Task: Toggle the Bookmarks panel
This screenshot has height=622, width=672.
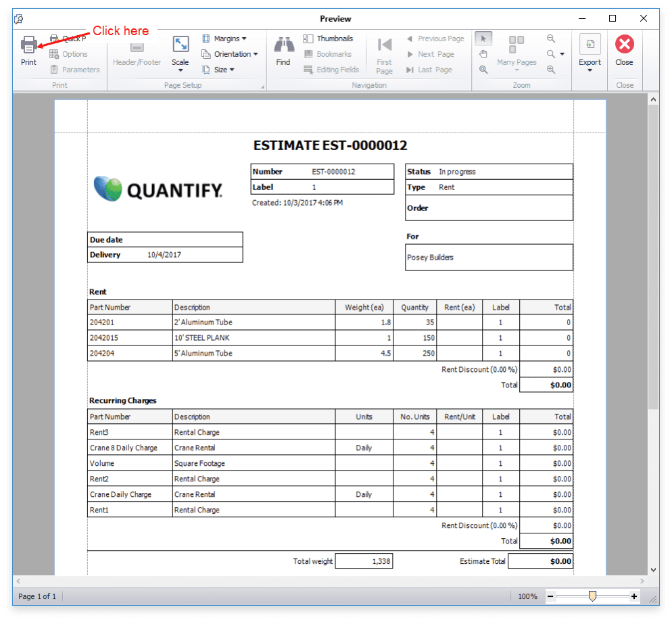Action: click(x=328, y=54)
